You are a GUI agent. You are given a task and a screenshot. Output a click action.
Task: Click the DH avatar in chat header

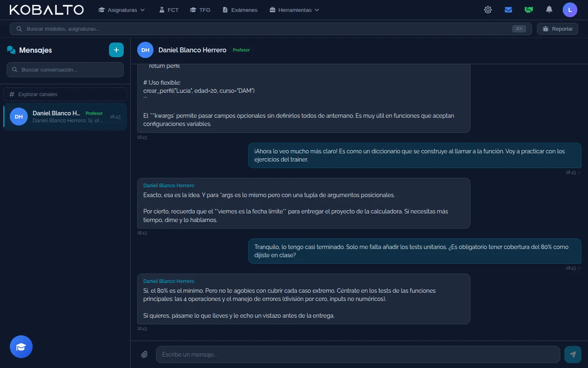(x=145, y=50)
